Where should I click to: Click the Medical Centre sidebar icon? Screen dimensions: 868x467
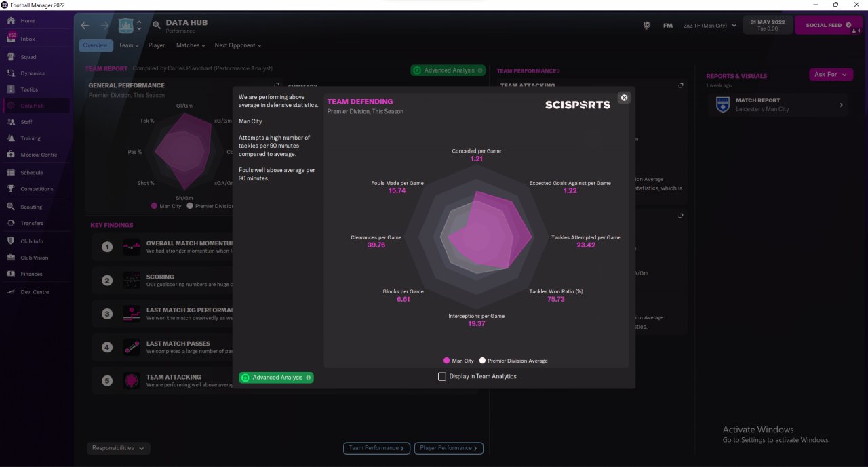point(11,155)
